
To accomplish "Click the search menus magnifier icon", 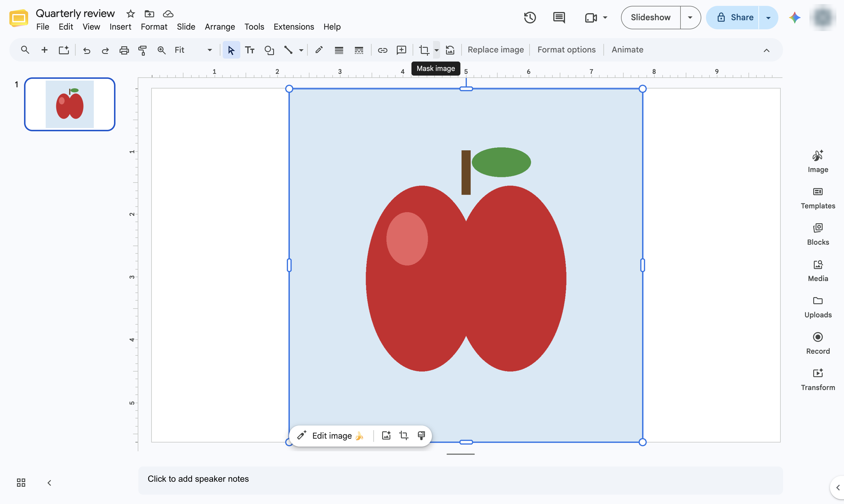I will [x=25, y=50].
